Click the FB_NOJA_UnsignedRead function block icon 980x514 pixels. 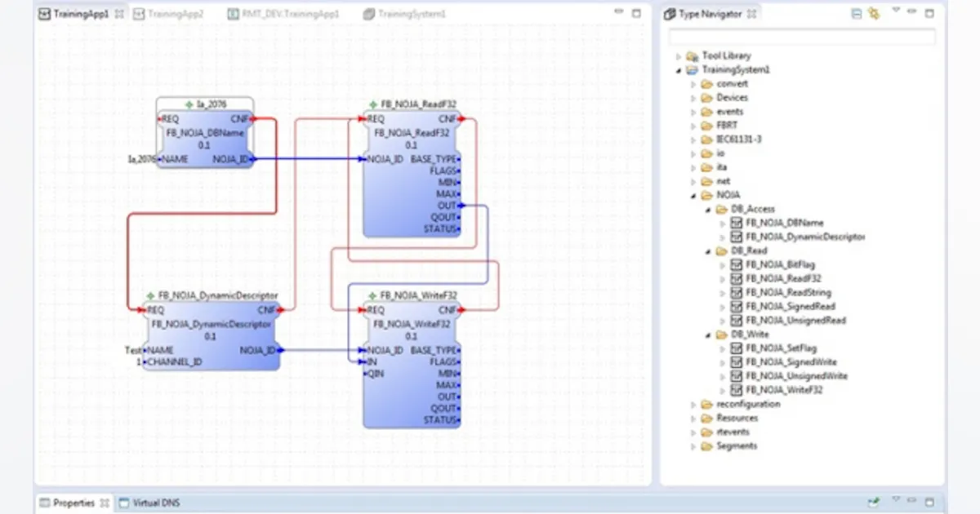tap(737, 321)
